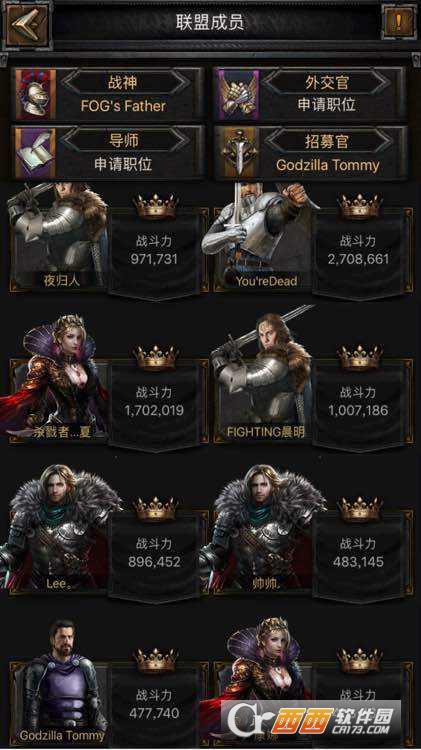
Task: Select the 导师 book icon
Action: 35,153
